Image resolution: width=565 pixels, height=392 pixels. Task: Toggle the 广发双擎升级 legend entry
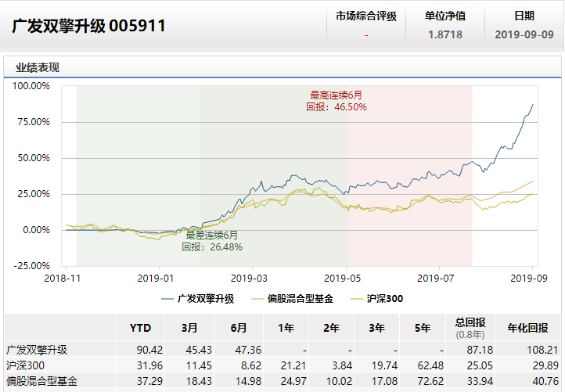(x=198, y=299)
